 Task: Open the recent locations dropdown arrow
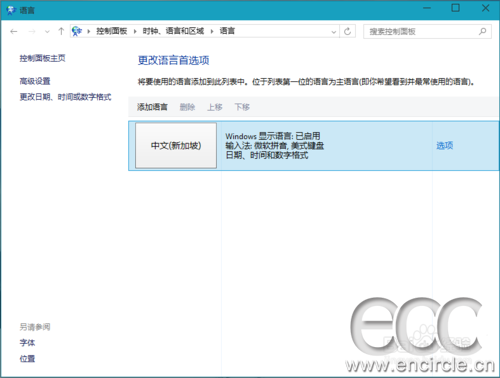click(x=47, y=32)
